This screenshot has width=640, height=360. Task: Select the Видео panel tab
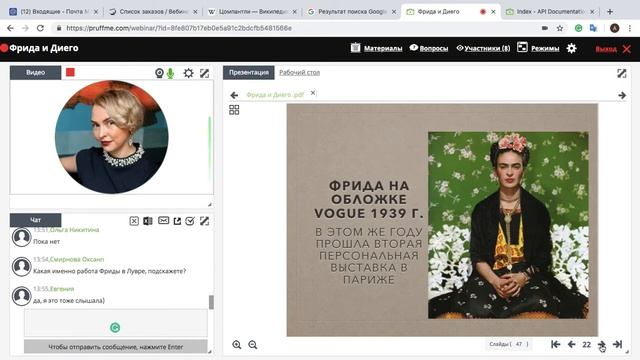[36, 72]
